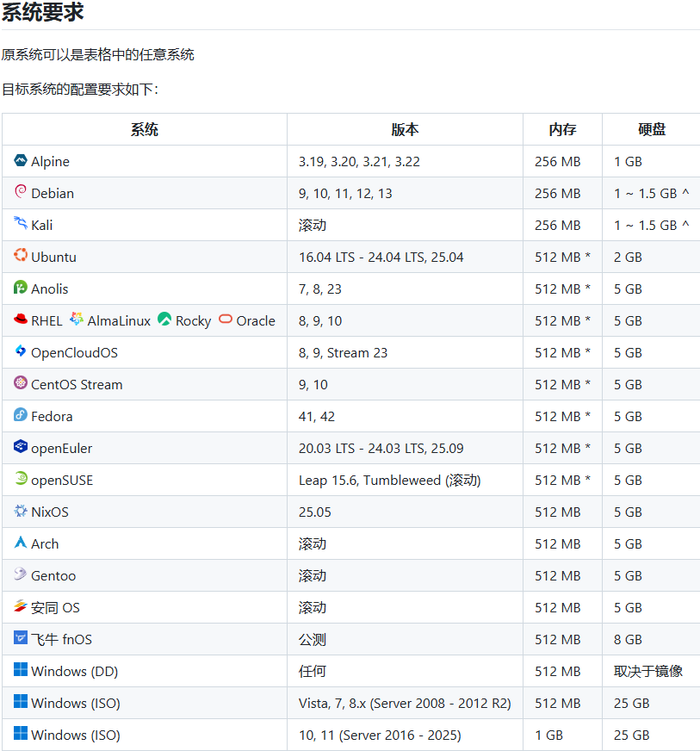This screenshot has height=751, width=700.
Task: Click the NixOS snowflake icon
Action: [x=21, y=511]
